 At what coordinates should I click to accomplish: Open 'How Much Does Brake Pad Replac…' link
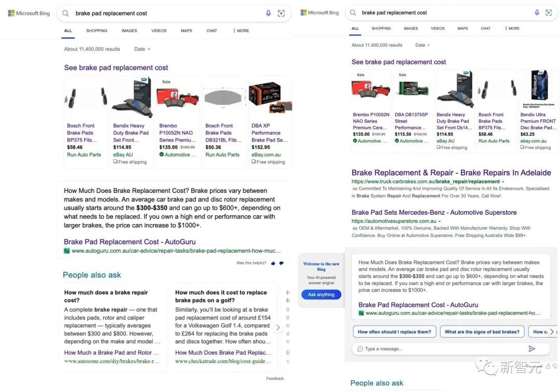(223, 353)
